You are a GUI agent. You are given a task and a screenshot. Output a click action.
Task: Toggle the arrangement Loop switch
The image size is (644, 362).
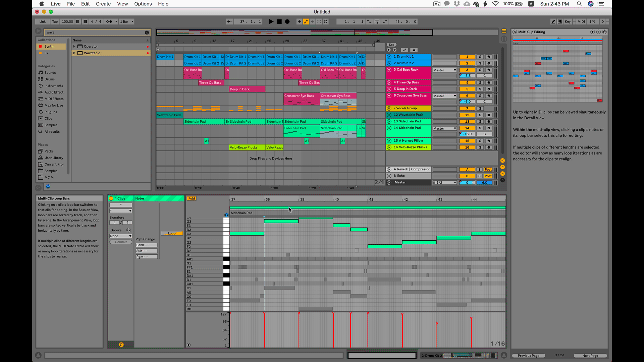(377, 21)
